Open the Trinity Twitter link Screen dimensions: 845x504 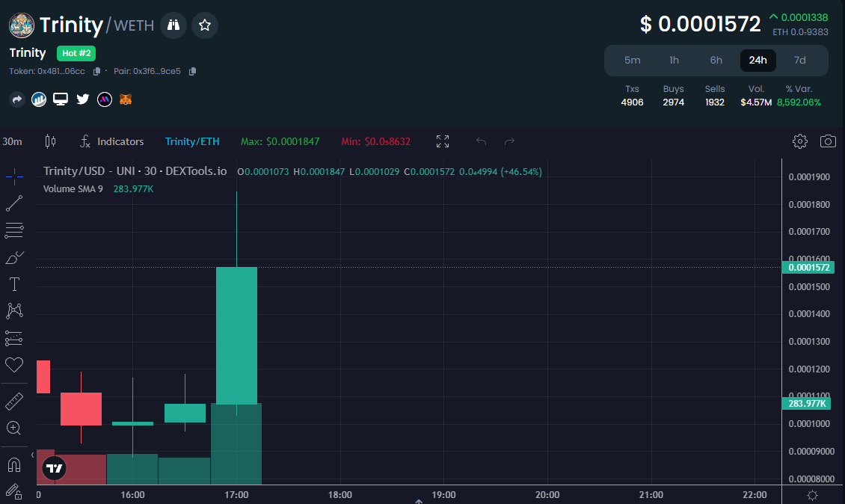(82, 99)
